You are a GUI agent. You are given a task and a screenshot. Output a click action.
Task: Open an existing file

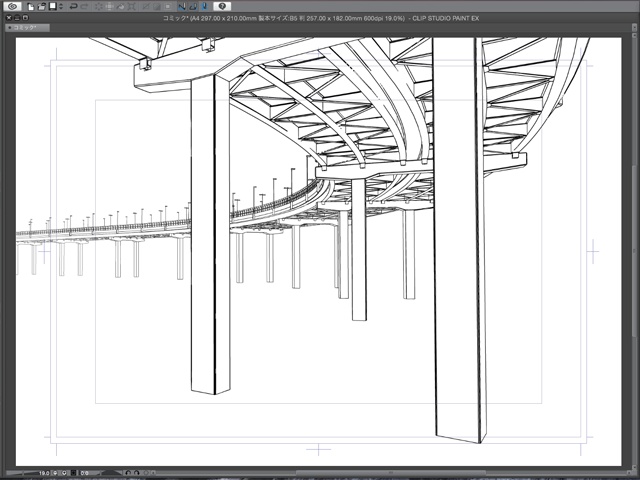(42, 6)
